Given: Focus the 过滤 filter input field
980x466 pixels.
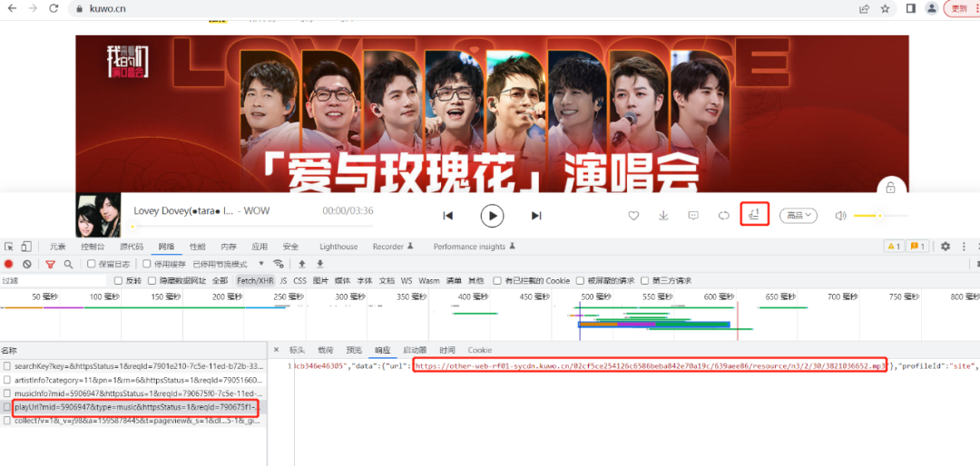Looking at the screenshot, I should 55,280.
